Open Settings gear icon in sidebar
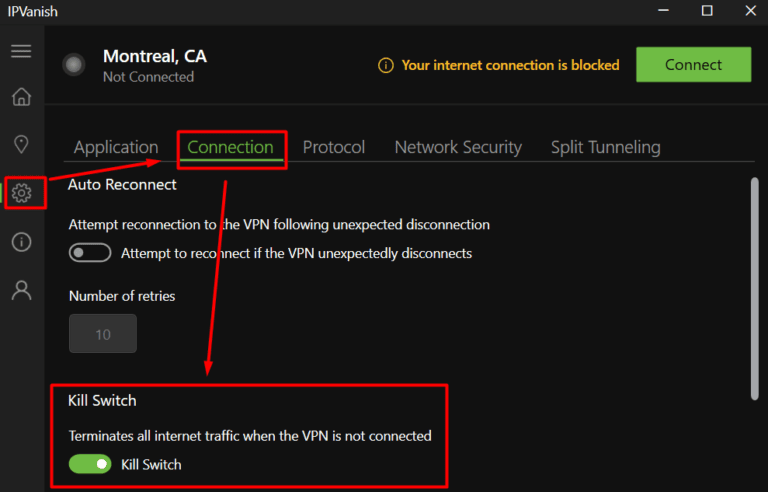 22,192
